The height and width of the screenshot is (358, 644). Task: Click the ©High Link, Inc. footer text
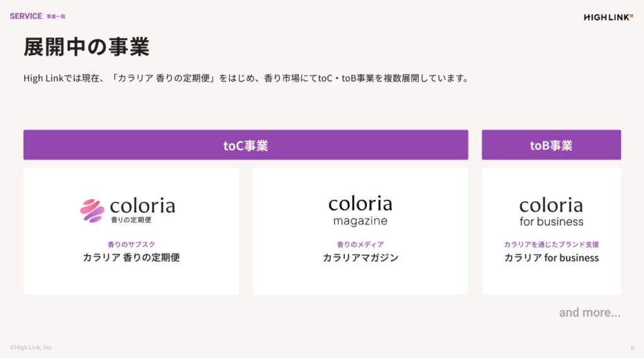[x=31, y=347]
